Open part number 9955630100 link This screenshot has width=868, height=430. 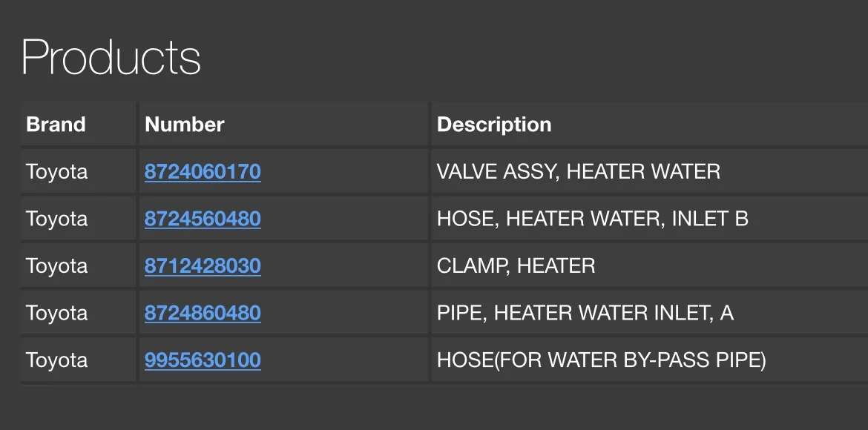pos(203,360)
